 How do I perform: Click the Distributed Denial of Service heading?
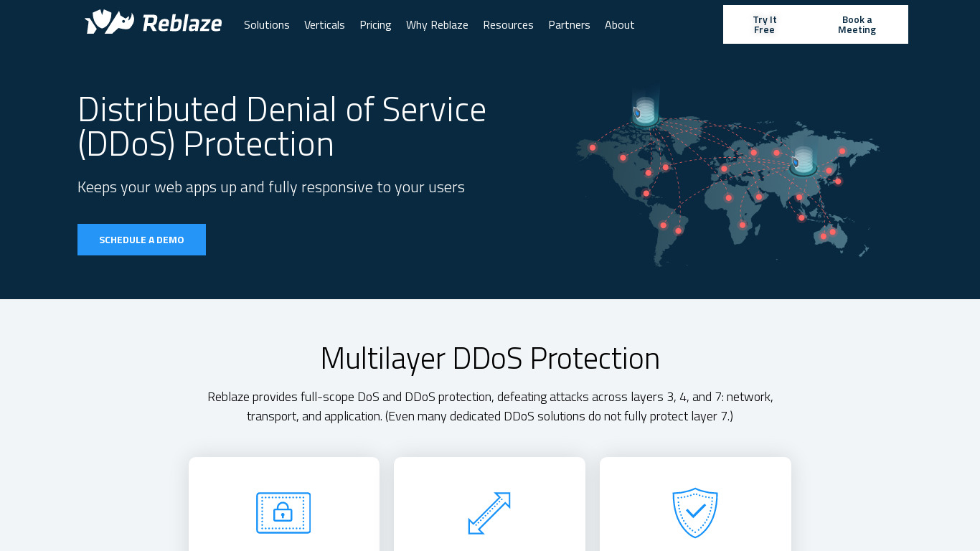tap(282, 126)
